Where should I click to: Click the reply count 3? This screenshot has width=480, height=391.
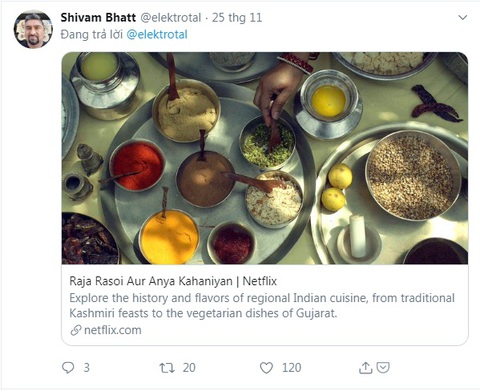pos(87,368)
